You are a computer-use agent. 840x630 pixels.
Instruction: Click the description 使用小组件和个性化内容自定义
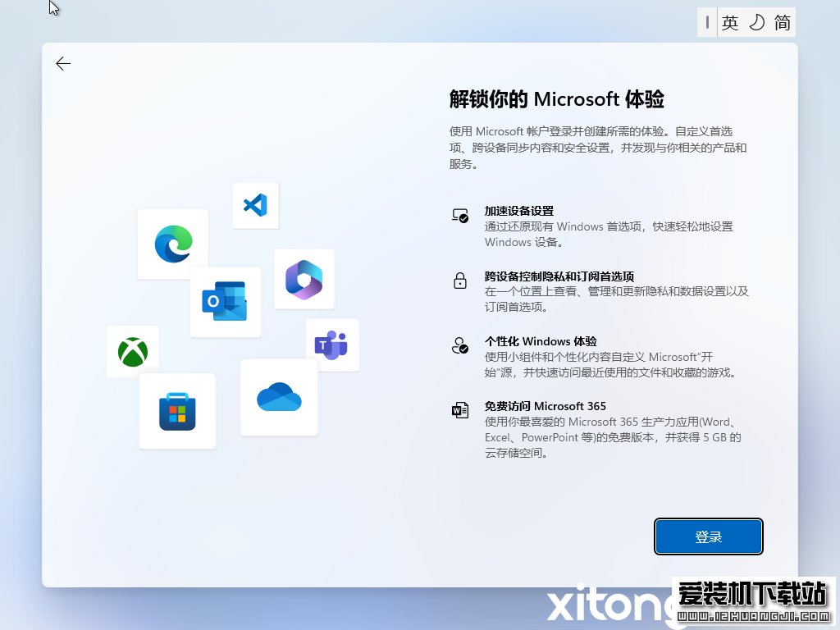(610, 365)
